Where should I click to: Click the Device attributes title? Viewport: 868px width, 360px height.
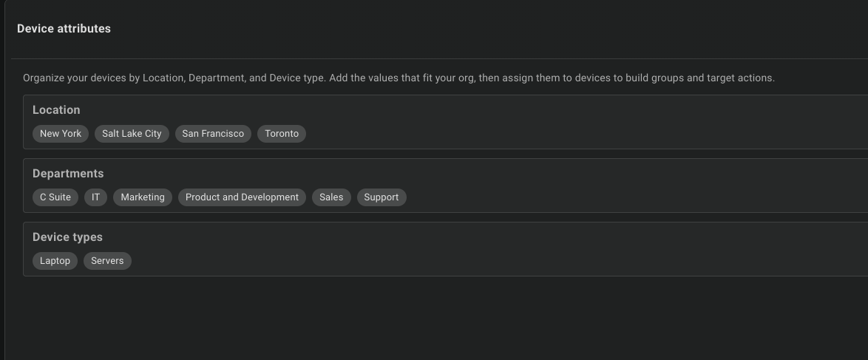(x=64, y=29)
